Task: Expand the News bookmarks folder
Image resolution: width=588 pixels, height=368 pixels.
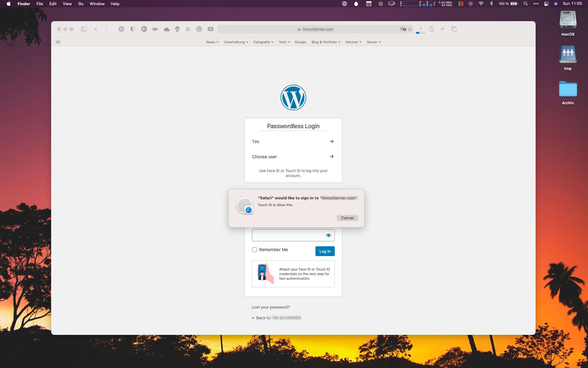Action: pyautogui.click(x=212, y=42)
